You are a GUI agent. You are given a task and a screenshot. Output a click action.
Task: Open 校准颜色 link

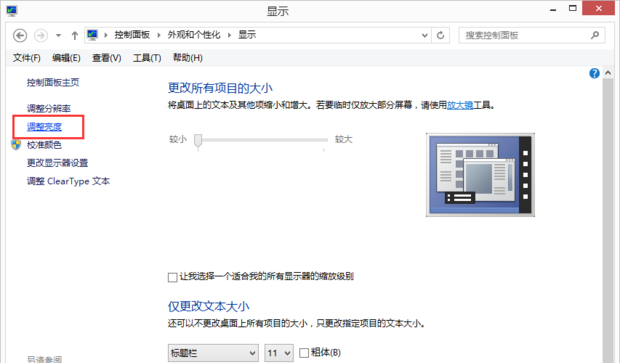(44, 145)
